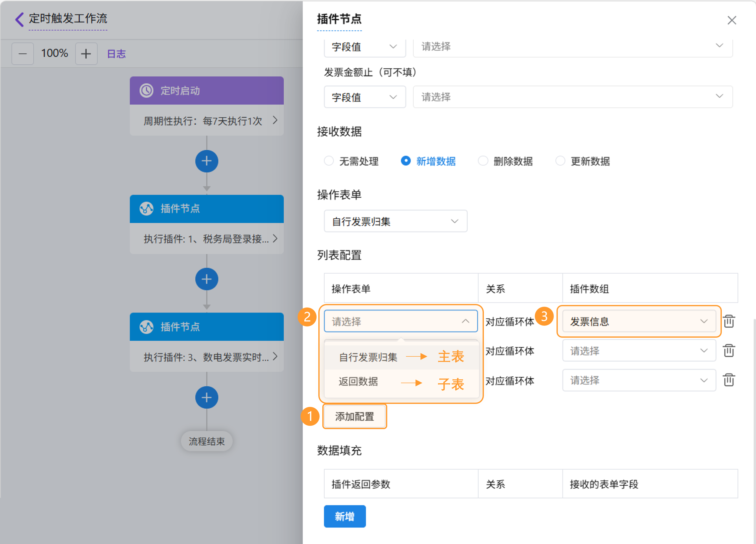Delete the second list config row
The image size is (756, 544).
coord(729,350)
